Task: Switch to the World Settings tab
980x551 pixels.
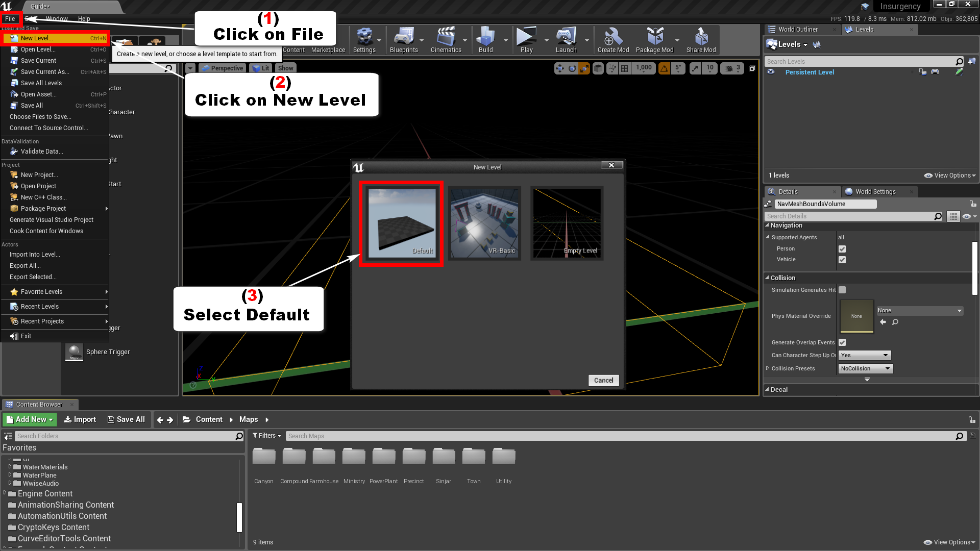Action: [875, 192]
